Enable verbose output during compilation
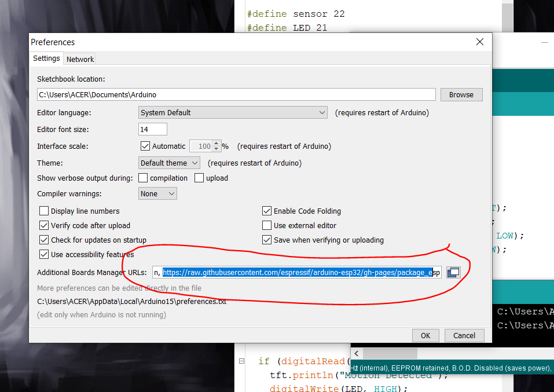Viewport: 554px width, 392px height. pyautogui.click(x=143, y=178)
